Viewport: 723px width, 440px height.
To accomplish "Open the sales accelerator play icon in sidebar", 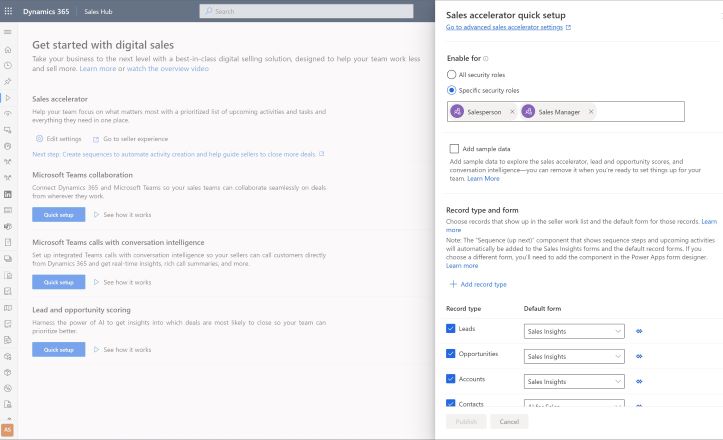I will pyautogui.click(x=8, y=98).
